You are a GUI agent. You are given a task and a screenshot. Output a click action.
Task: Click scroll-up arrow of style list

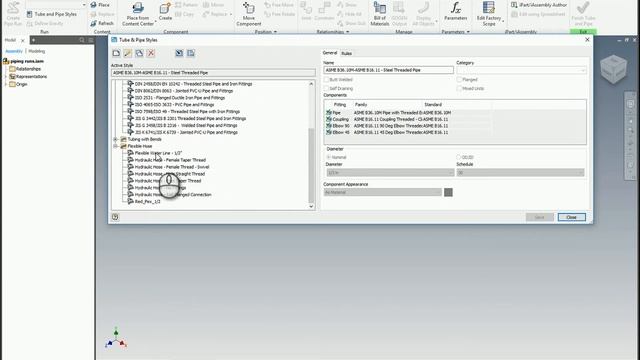(x=311, y=84)
